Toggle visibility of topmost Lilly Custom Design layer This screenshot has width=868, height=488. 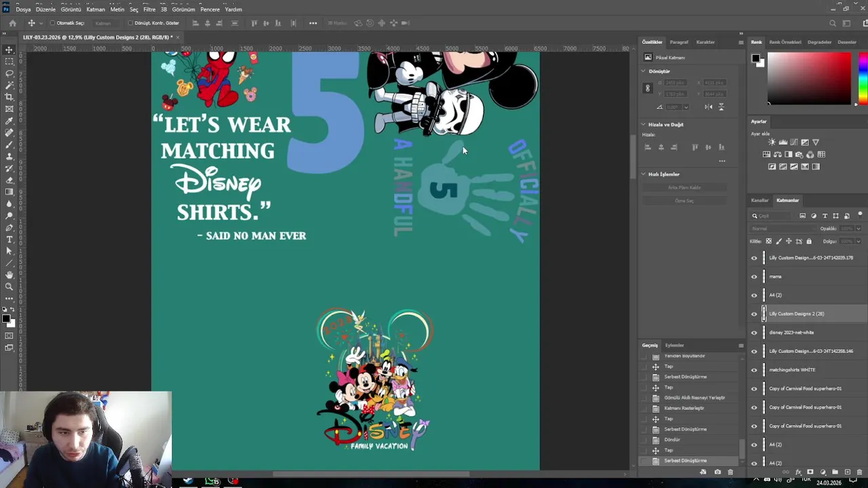click(x=754, y=258)
